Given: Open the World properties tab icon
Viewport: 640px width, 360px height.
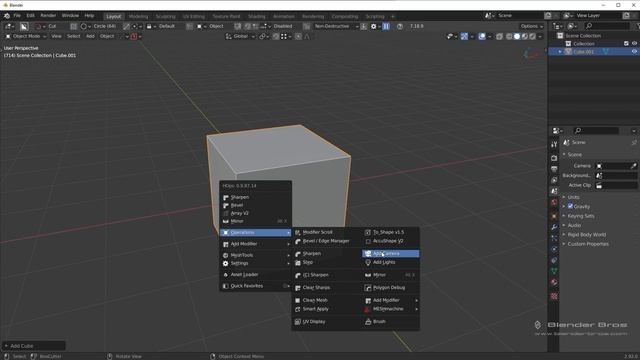Looking at the screenshot, I should [554, 202].
